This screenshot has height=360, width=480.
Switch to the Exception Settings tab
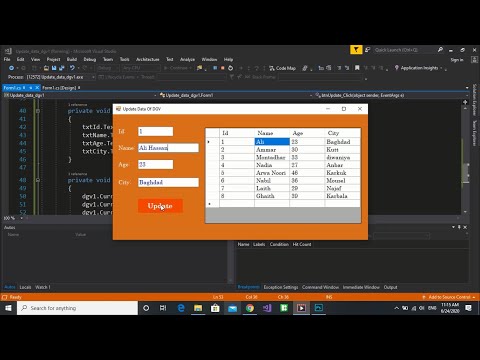pos(281,287)
